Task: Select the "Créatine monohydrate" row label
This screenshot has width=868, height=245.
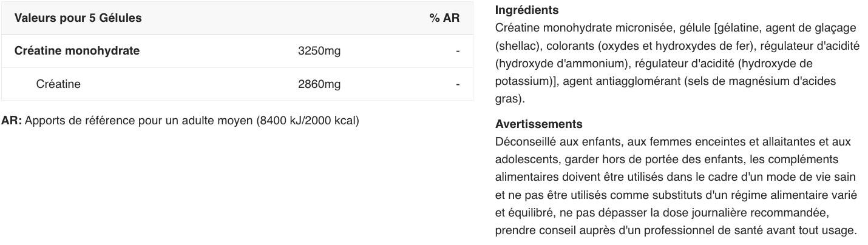Action: pos(77,51)
